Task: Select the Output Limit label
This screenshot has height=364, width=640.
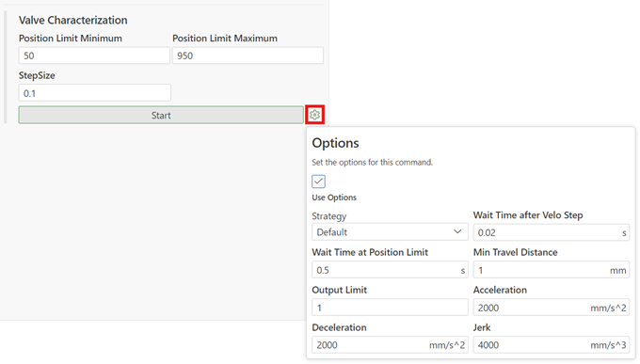Action: (339, 290)
